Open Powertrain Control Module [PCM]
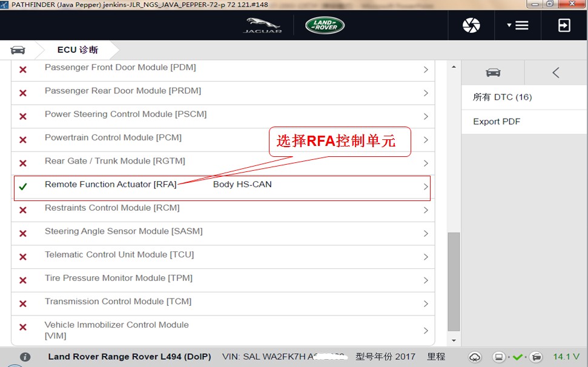This screenshot has height=367, width=588. click(x=223, y=140)
